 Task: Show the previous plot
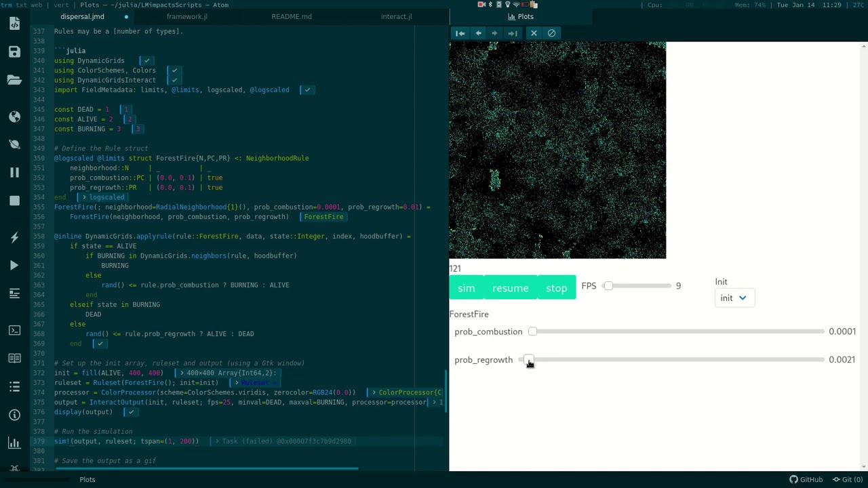point(478,33)
